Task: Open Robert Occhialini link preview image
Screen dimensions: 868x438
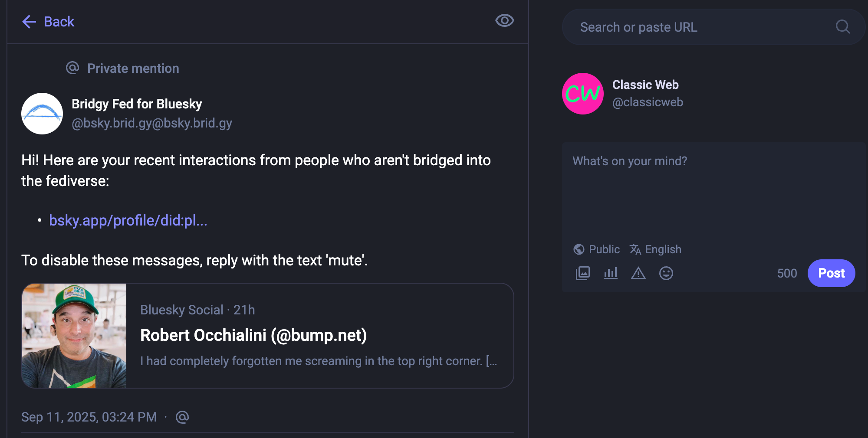Action: [x=74, y=336]
